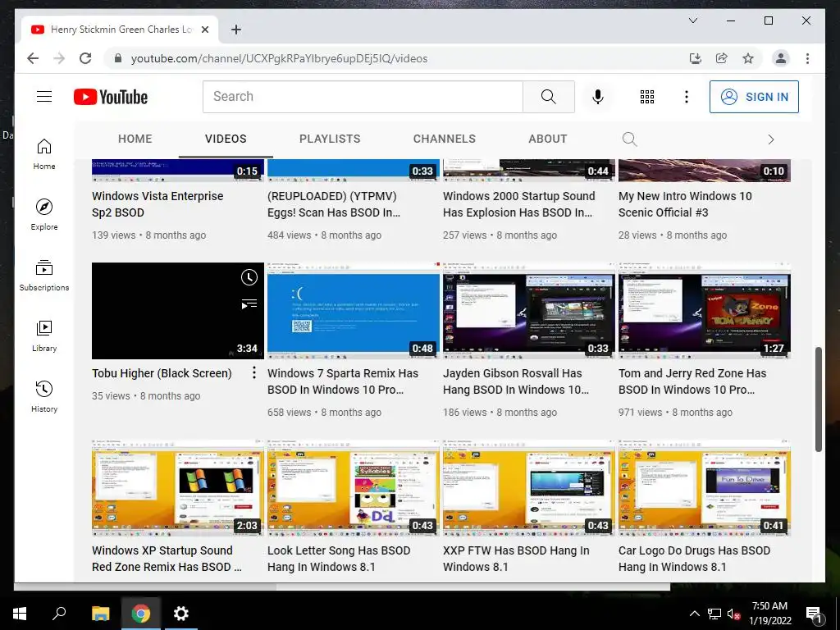Open Windows Vista Enterprise Sp2 BSOD video
Image resolution: width=840 pixels, height=630 pixels.
click(x=157, y=204)
